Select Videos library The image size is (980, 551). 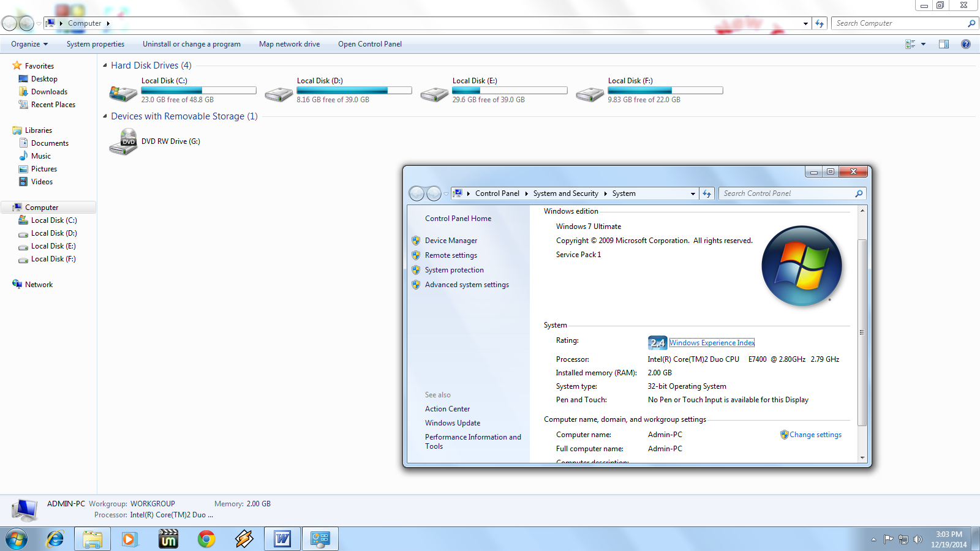pyautogui.click(x=42, y=182)
